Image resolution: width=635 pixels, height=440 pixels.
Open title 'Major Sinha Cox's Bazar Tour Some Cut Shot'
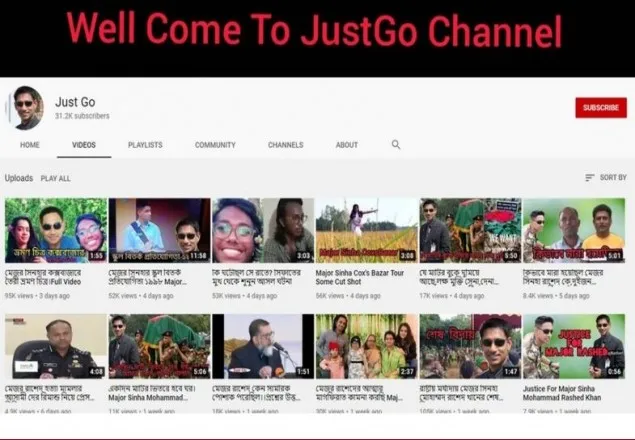[x=360, y=277]
